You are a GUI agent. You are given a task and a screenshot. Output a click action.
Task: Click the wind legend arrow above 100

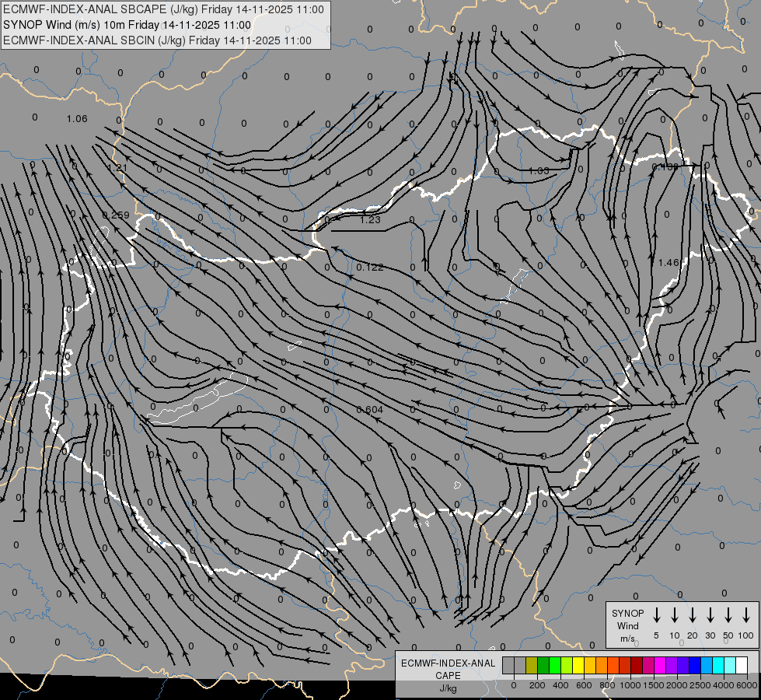[x=746, y=615]
